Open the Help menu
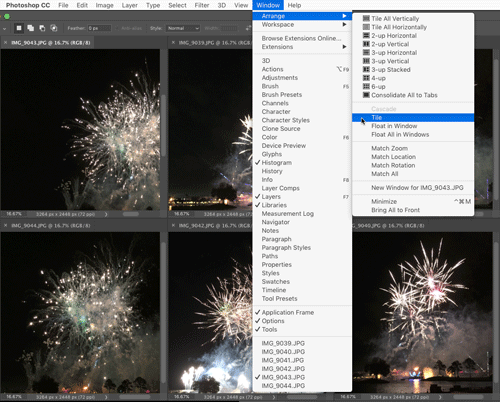 (x=294, y=5)
